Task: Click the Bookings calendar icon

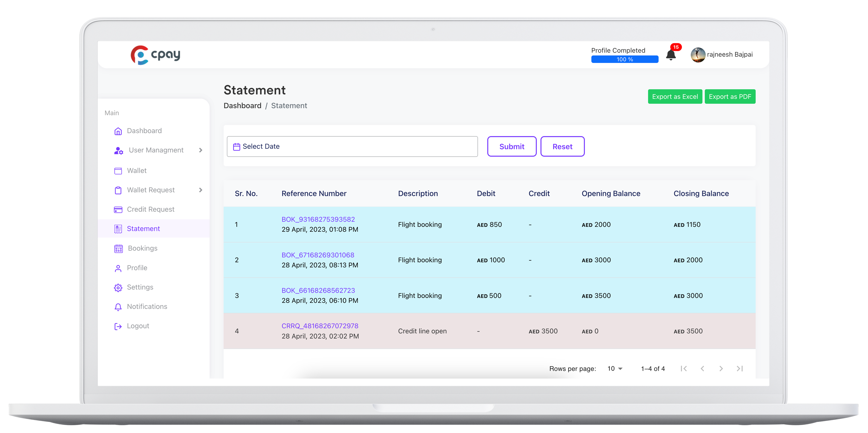Action: (119, 249)
